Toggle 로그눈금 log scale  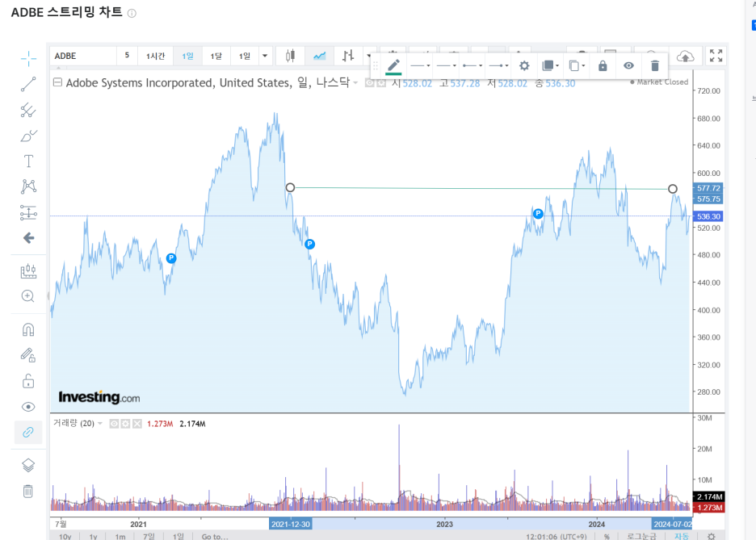pyautogui.click(x=641, y=536)
